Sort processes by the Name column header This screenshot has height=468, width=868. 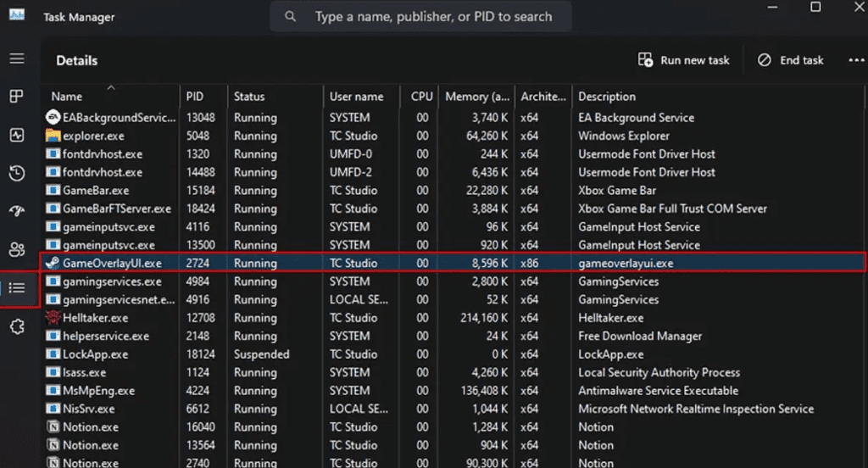(x=67, y=97)
